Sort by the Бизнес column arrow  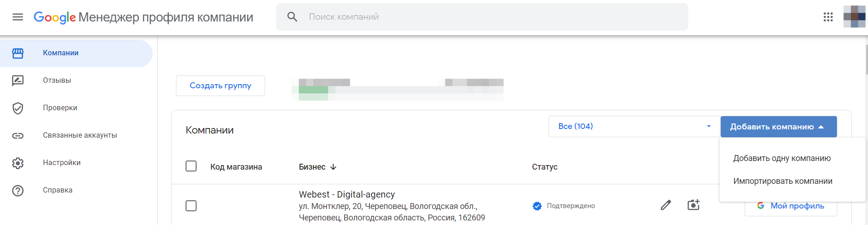[333, 167]
